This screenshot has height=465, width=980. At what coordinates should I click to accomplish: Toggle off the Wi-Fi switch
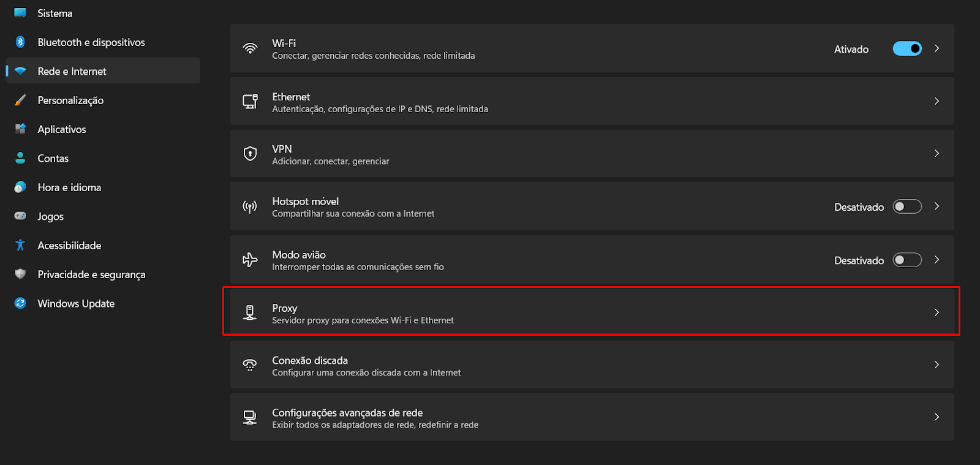[x=907, y=48]
